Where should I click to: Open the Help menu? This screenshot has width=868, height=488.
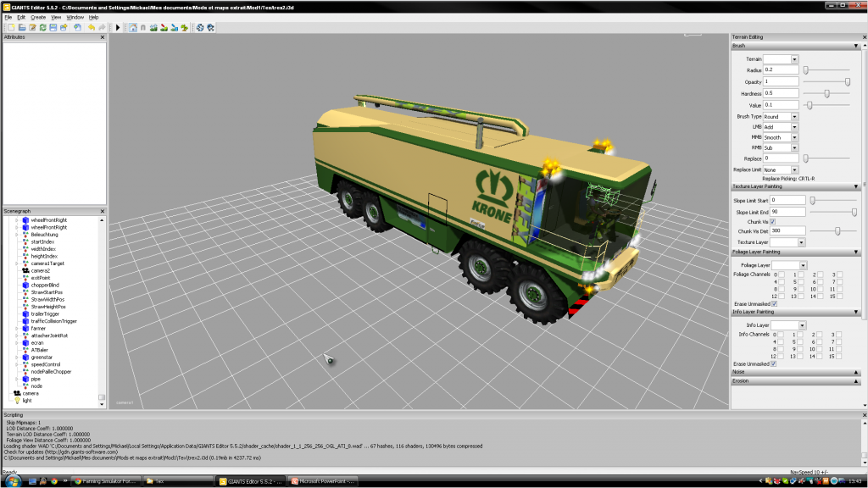pyautogui.click(x=93, y=17)
